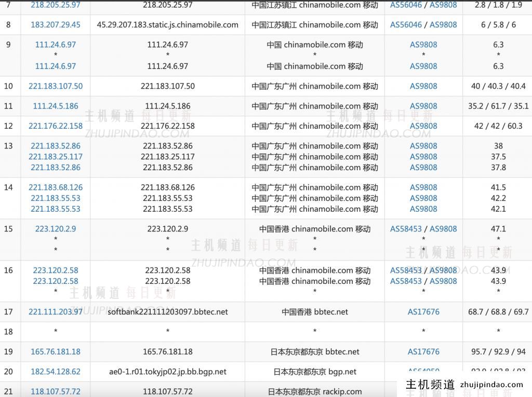
Task: Click location text 日本东京都东京 bgp.net
Action: coord(315,372)
